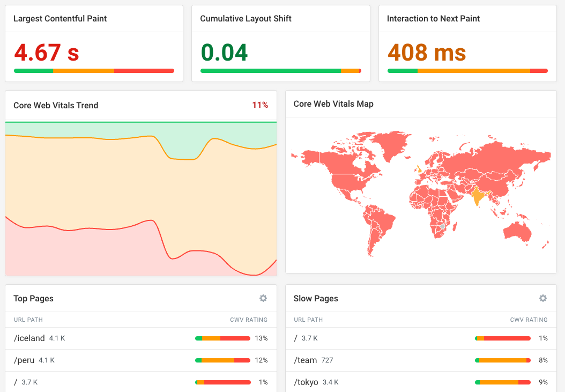Click the 4.67 s LCP value

tap(47, 53)
